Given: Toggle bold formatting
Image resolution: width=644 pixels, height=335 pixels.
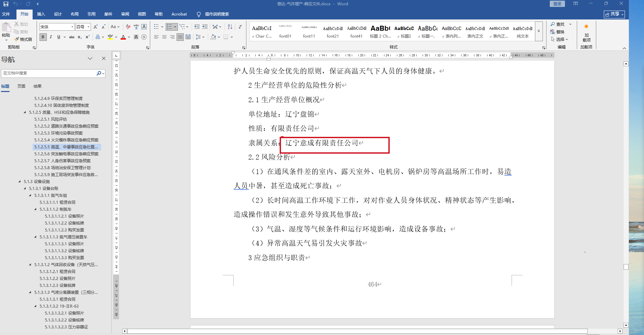Looking at the screenshot, I should (43, 37).
